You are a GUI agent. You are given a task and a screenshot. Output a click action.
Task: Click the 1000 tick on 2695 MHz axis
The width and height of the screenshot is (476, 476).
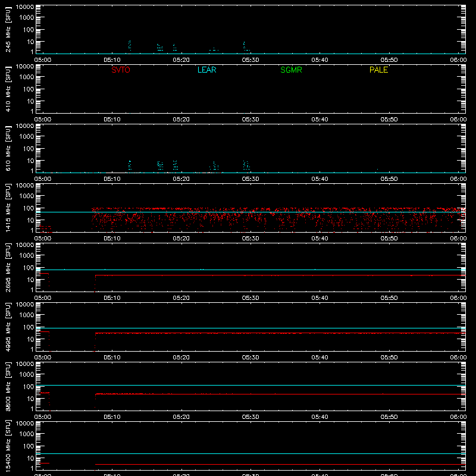pos(27,255)
